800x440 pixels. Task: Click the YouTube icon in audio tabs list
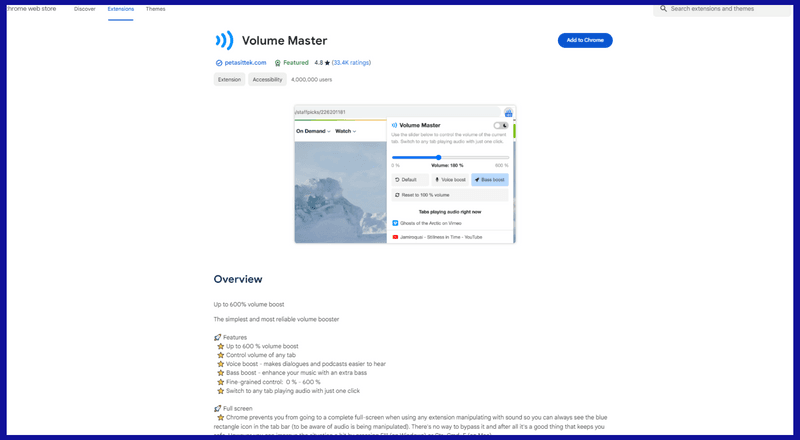click(x=396, y=237)
